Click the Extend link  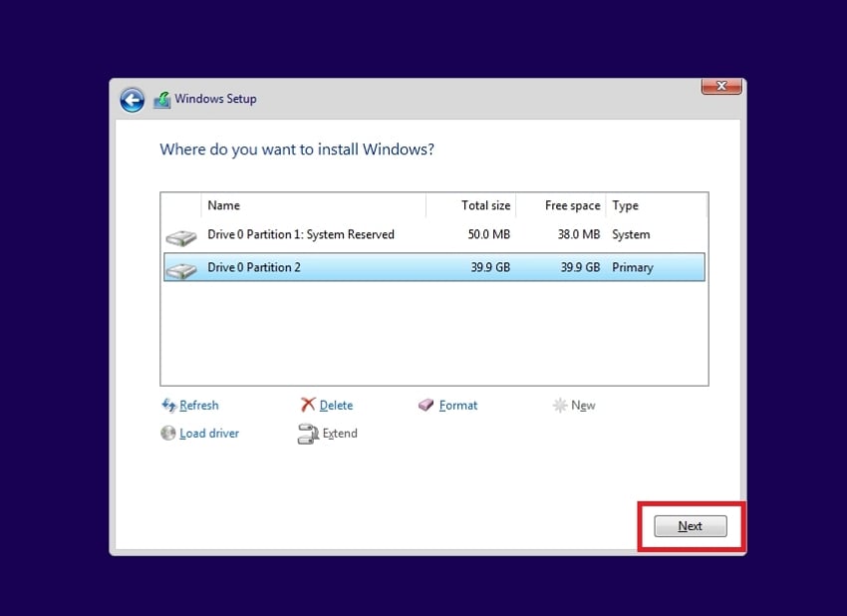[340, 434]
